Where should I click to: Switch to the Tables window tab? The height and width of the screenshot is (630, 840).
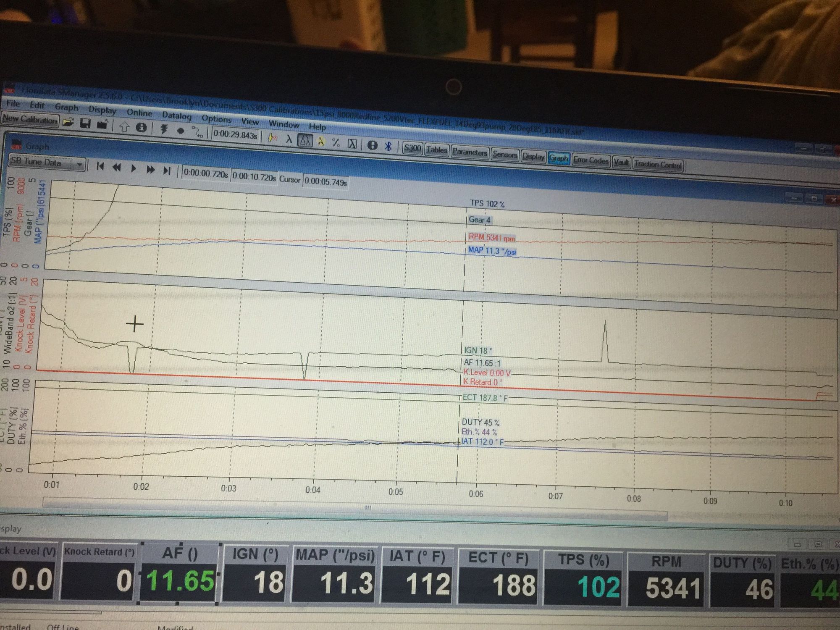pos(436,150)
